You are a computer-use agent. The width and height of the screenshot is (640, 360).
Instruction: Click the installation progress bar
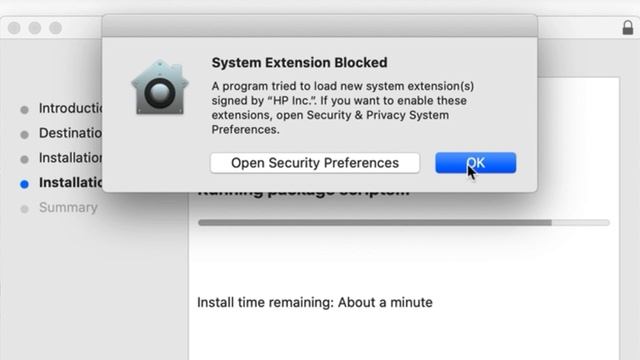pyautogui.click(x=404, y=222)
